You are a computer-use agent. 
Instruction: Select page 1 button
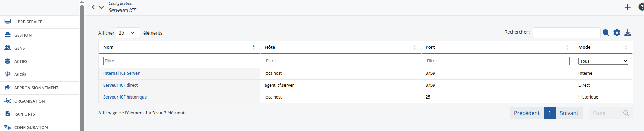[x=550, y=113]
